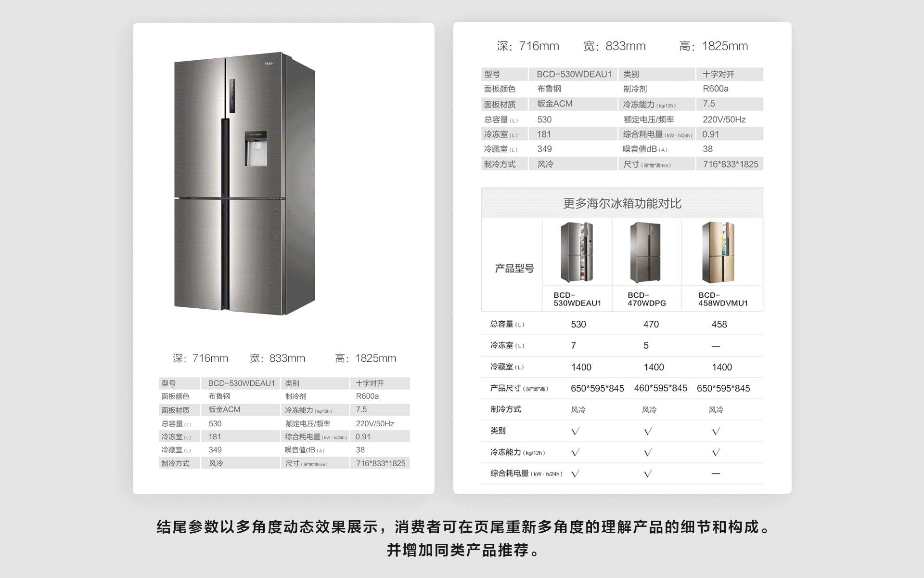Click 冷冻能力 row checkmark for BCD-470WDPG
The height and width of the screenshot is (578, 924).
tap(648, 452)
